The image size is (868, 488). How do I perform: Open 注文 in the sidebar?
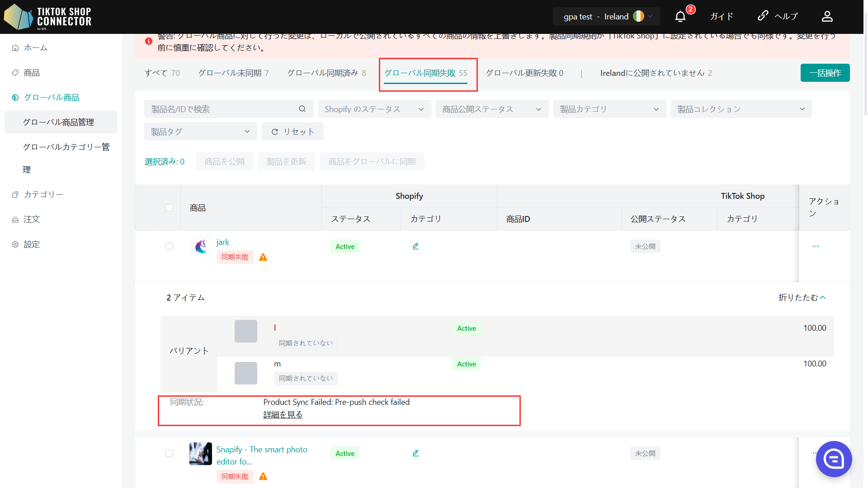pos(61,219)
